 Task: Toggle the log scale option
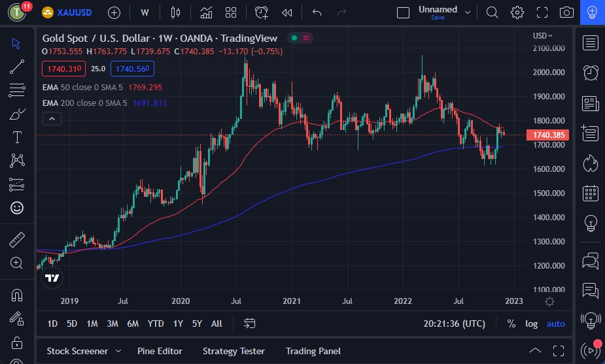pyautogui.click(x=531, y=323)
